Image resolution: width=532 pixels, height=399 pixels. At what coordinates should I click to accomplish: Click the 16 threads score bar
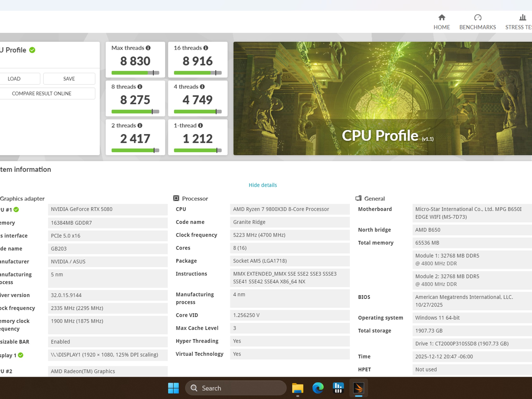tap(198, 73)
